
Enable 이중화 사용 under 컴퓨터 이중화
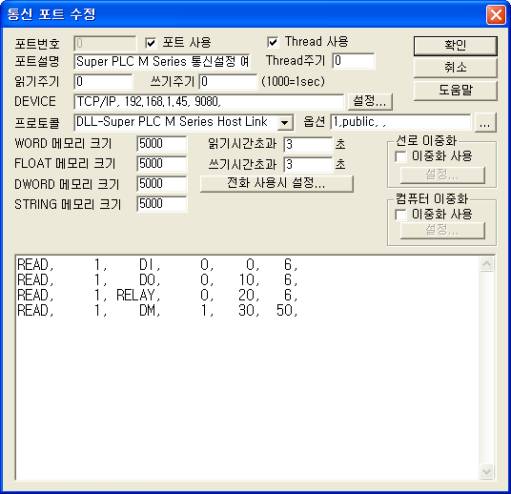(400, 214)
